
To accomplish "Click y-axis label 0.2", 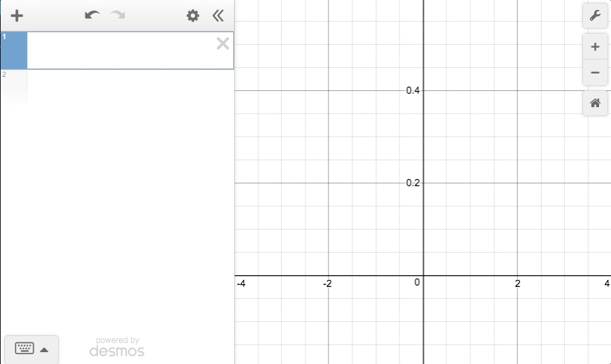I will (413, 183).
